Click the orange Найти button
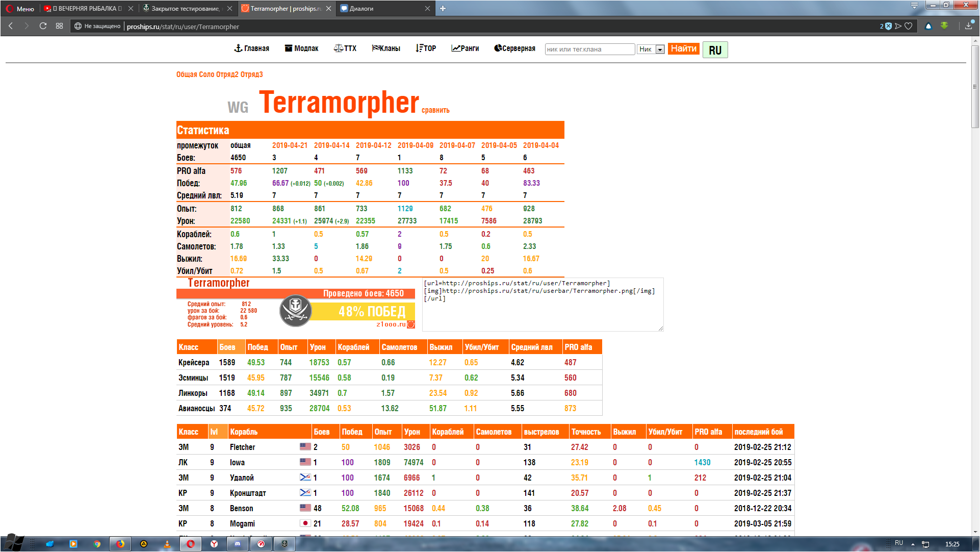The height and width of the screenshot is (552, 980). click(x=683, y=48)
